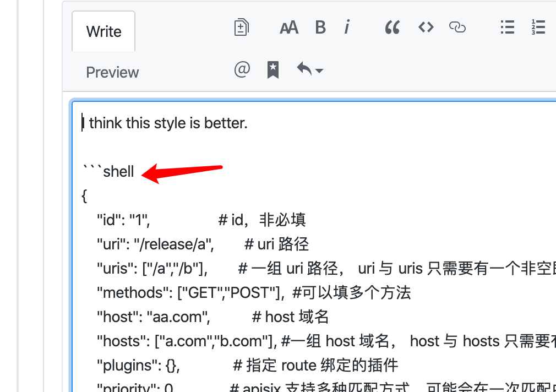Insert a link

pyautogui.click(x=457, y=27)
